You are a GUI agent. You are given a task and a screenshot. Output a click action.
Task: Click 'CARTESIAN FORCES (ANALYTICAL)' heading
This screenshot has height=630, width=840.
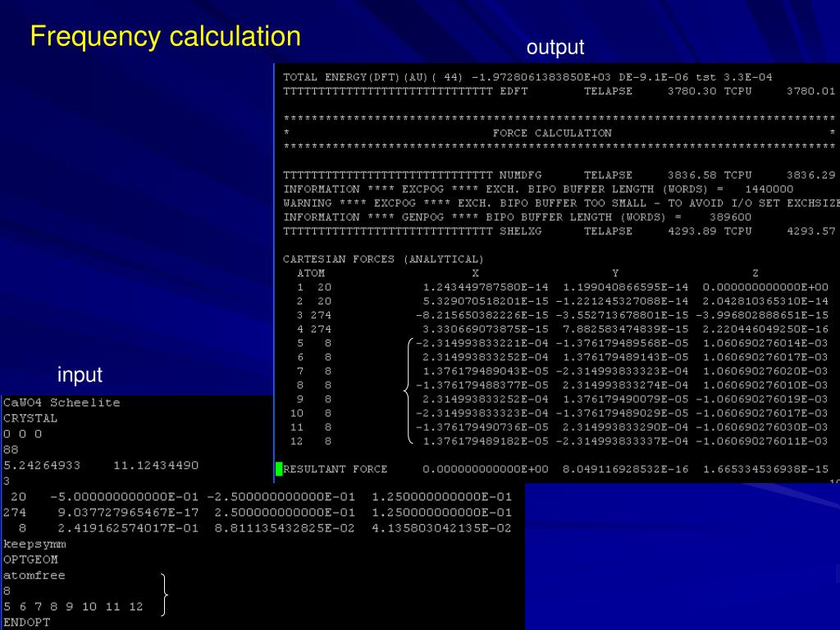383,259
